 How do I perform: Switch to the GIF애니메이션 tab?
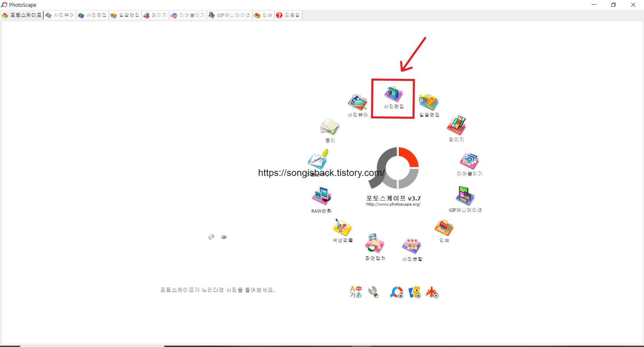[x=229, y=15]
